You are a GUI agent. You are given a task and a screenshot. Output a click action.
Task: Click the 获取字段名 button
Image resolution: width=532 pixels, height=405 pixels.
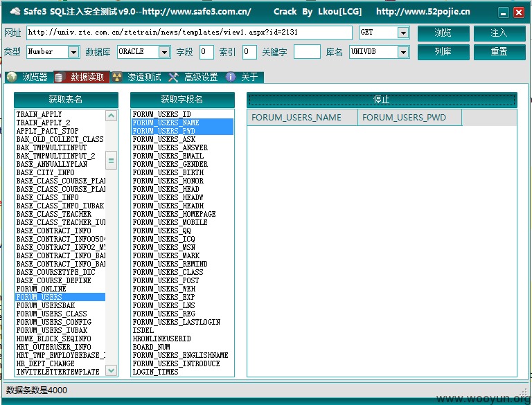[182, 100]
